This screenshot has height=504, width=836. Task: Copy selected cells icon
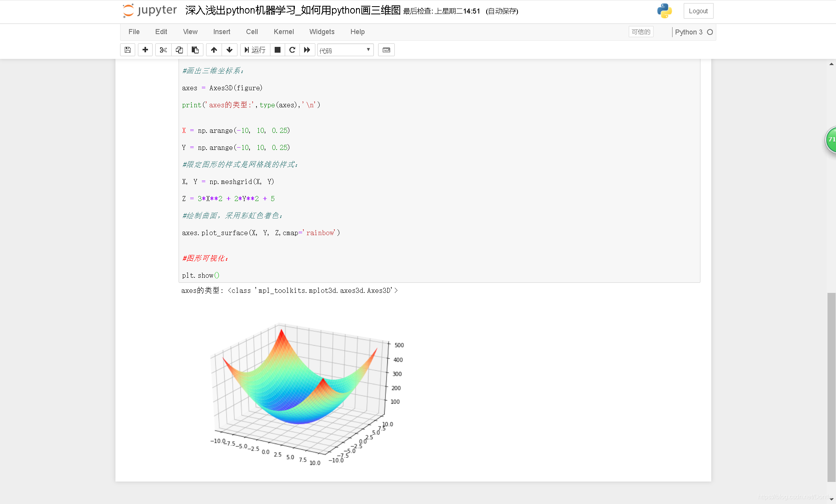[x=179, y=50]
